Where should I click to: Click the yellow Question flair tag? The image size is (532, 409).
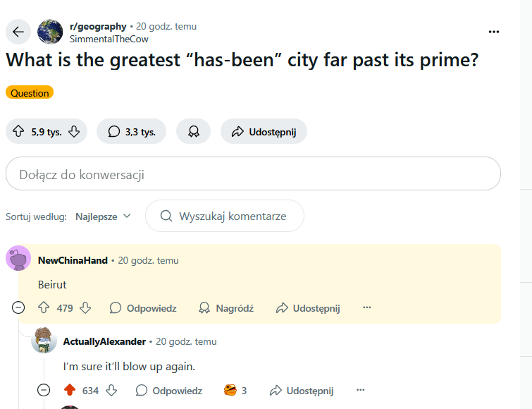point(30,93)
